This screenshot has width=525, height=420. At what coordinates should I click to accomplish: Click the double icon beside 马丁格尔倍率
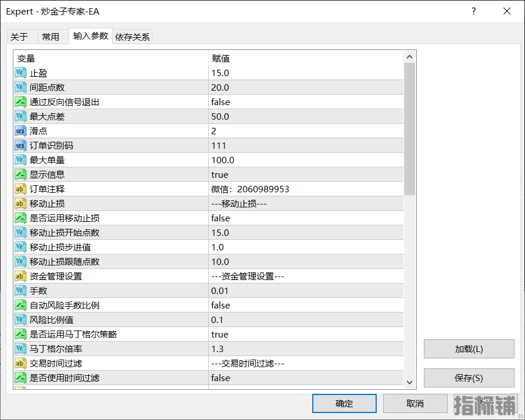[20, 349]
